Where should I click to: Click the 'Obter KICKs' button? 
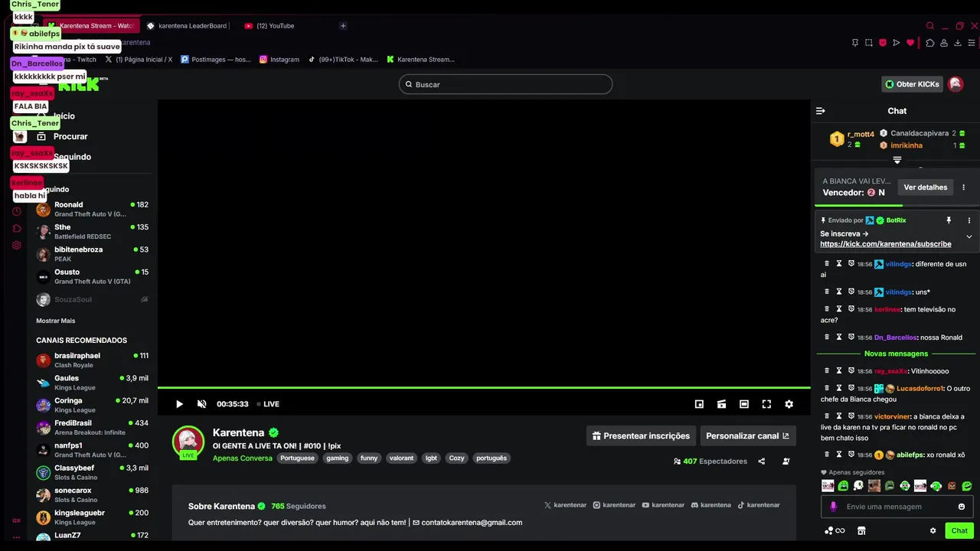pyautogui.click(x=912, y=84)
